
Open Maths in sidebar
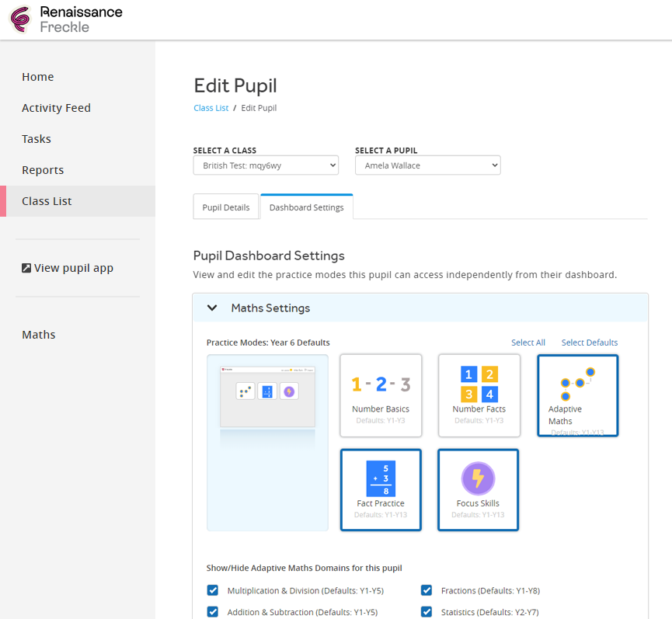coord(39,335)
